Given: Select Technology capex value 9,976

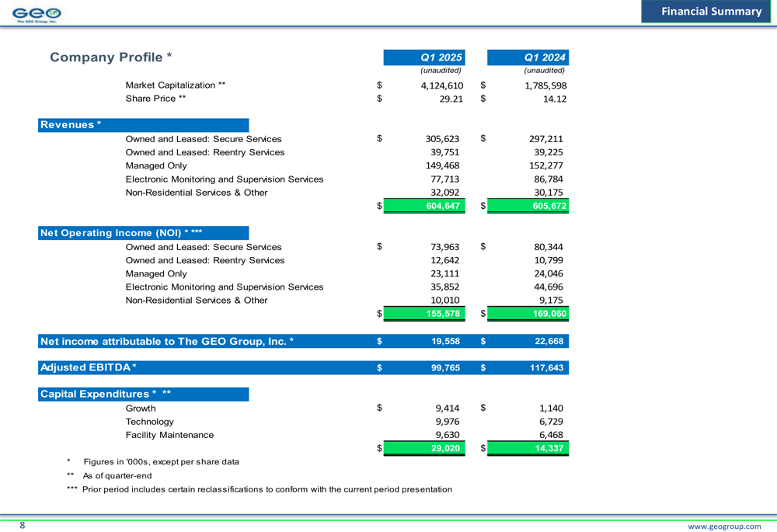Looking at the screenshot, I should coord(447,422).
